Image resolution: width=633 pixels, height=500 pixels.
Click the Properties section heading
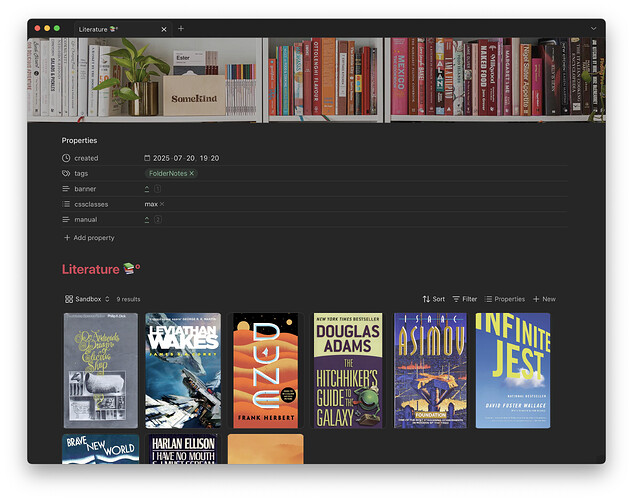[x=80, y=140]
